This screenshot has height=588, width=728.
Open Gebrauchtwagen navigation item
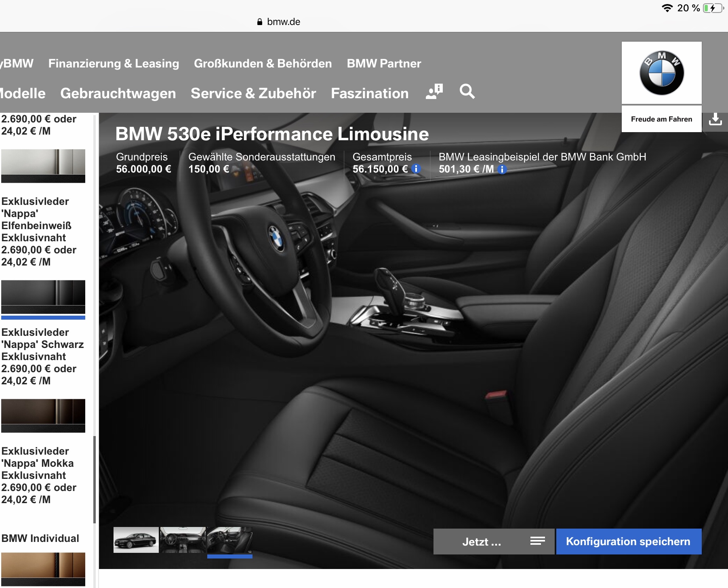(118, 93)
